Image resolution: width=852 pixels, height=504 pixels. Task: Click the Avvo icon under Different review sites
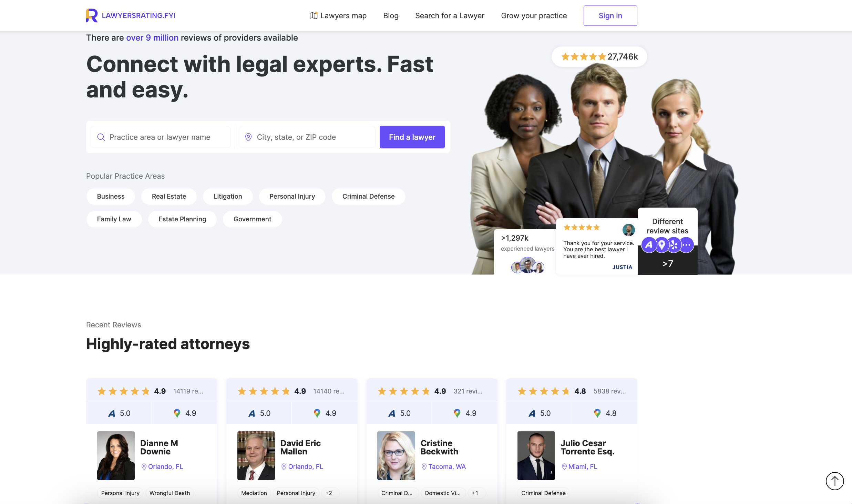pyautogui.click(x=649, y=245)
